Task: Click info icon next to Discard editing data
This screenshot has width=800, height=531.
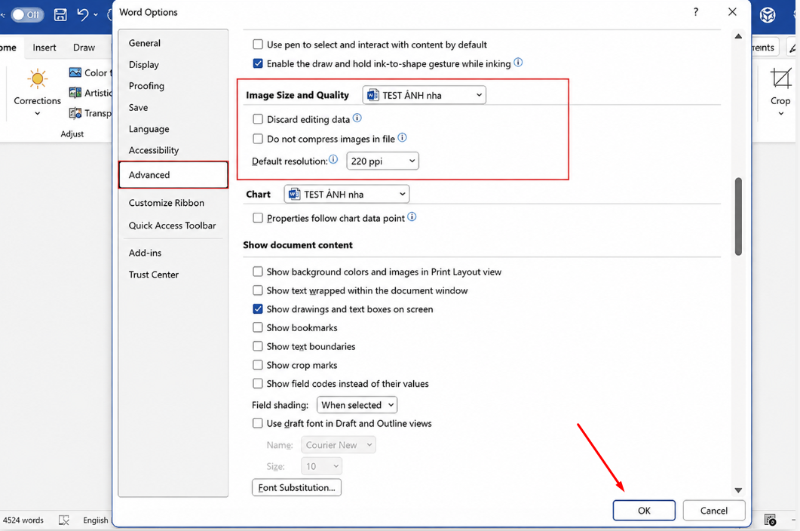Action: click(357, 118)
